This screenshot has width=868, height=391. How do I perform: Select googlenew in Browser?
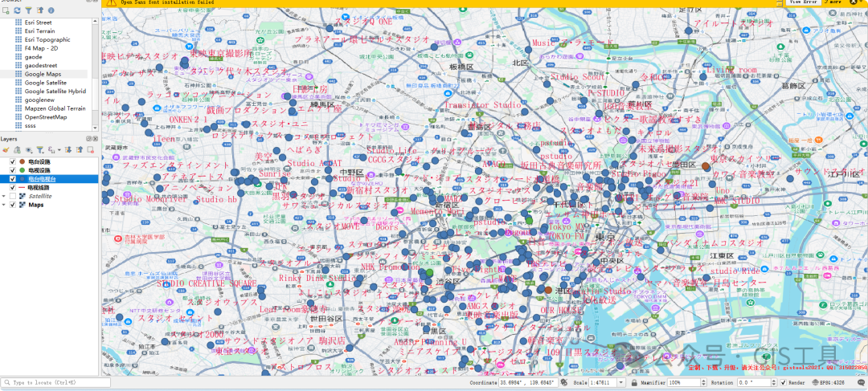(40, 100)
